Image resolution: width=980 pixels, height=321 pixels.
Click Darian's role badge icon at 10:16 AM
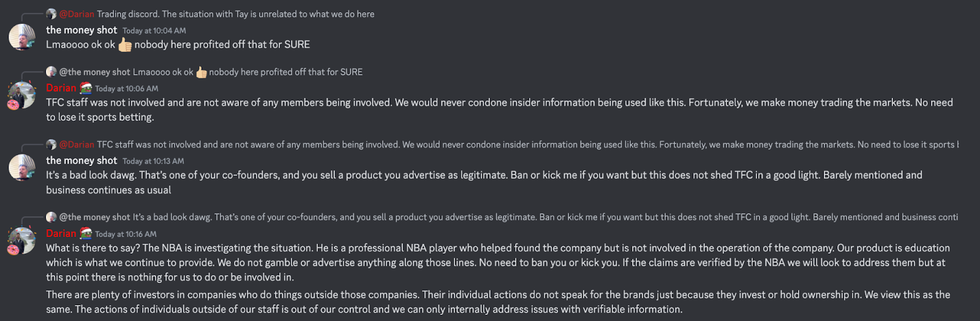86,233
